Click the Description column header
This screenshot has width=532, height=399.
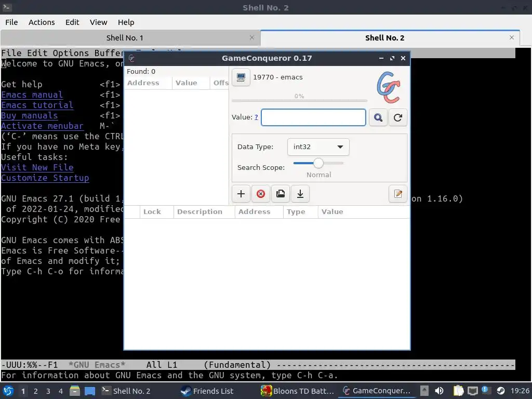[204, 212]
